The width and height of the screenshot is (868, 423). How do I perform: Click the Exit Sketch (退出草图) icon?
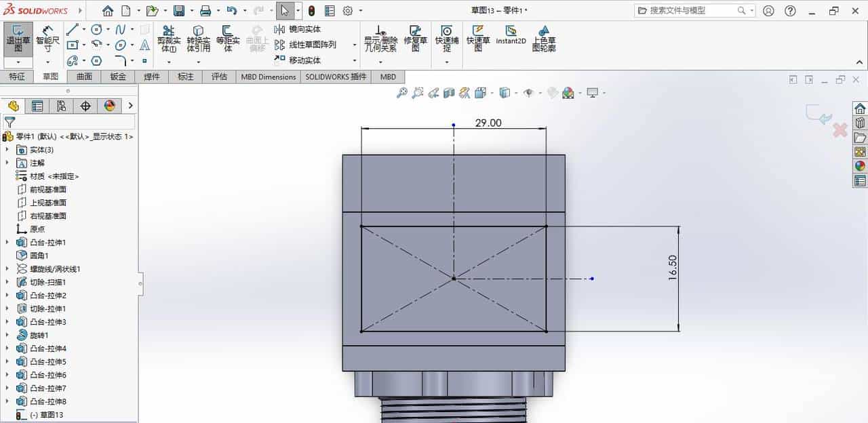tap(18, 37)
